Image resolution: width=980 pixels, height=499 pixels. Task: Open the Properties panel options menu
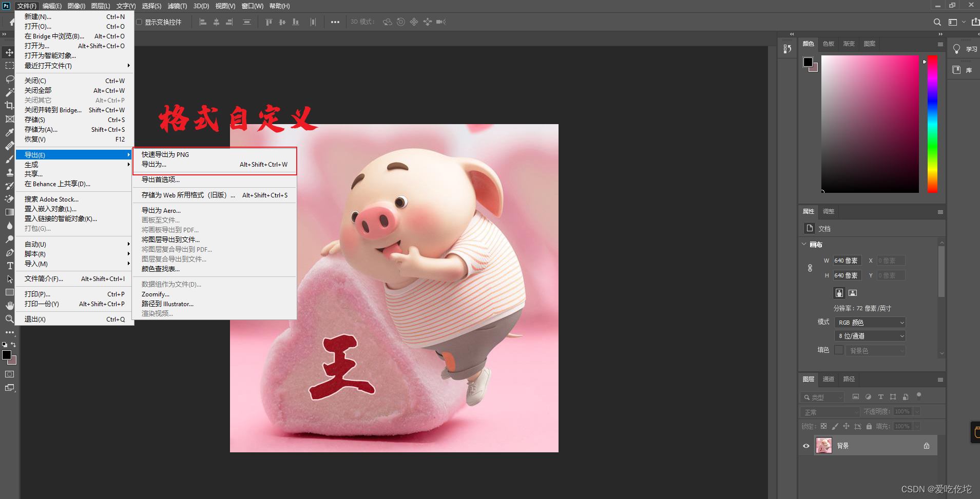940,212
